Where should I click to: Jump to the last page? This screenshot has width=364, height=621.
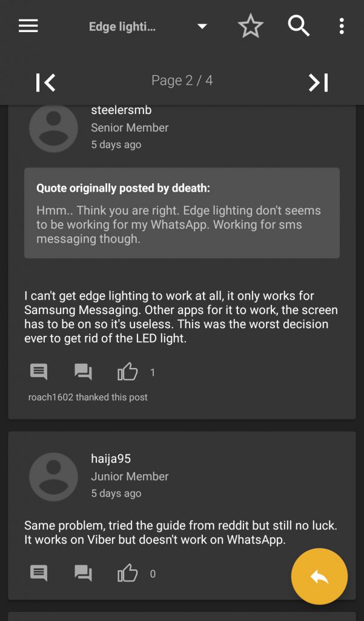(x=318, y=82)
